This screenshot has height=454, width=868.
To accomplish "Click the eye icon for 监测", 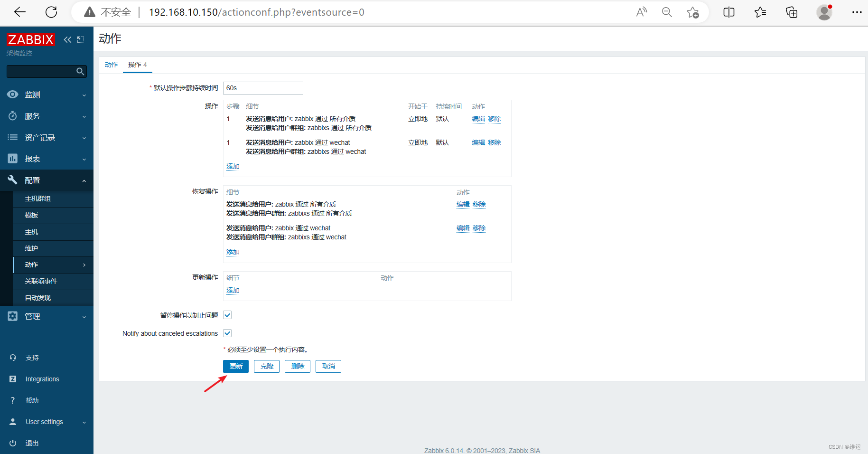I will [x=13, y=95].
